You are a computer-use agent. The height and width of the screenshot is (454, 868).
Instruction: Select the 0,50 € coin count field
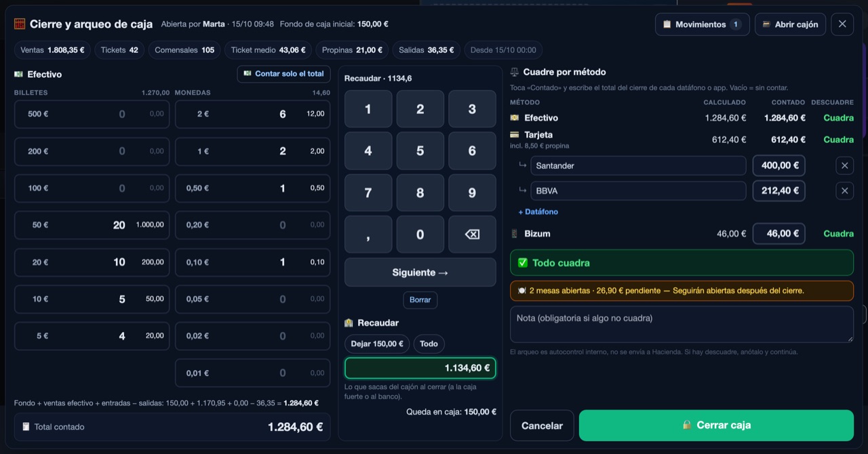coord(253,188)
